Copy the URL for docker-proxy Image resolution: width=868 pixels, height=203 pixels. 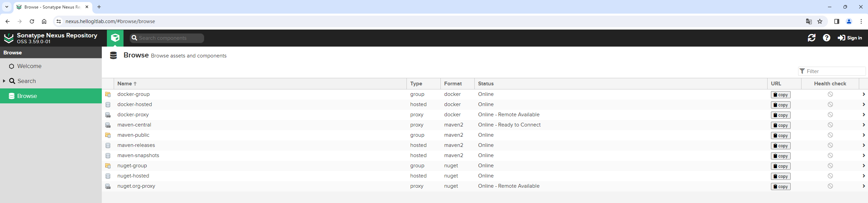point(780,115)
